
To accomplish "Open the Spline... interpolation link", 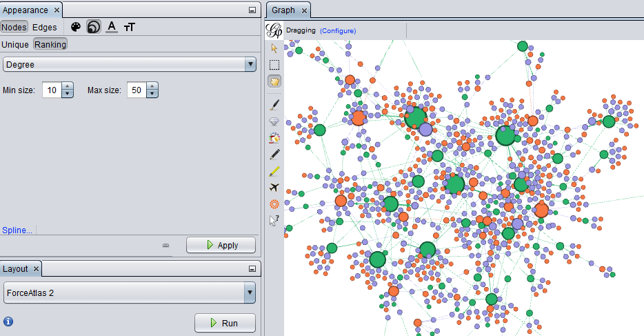I will 17,230.
